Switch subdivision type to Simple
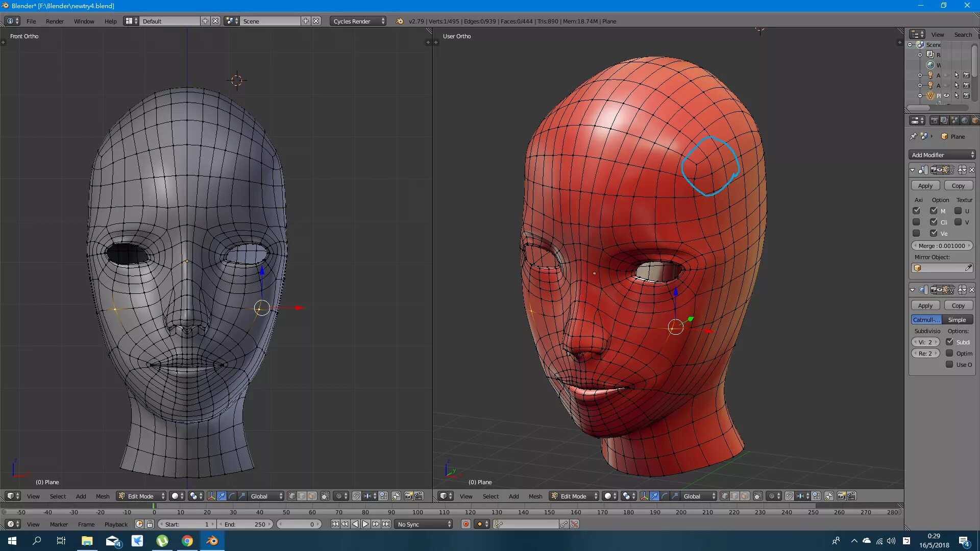 click(957, 319)
